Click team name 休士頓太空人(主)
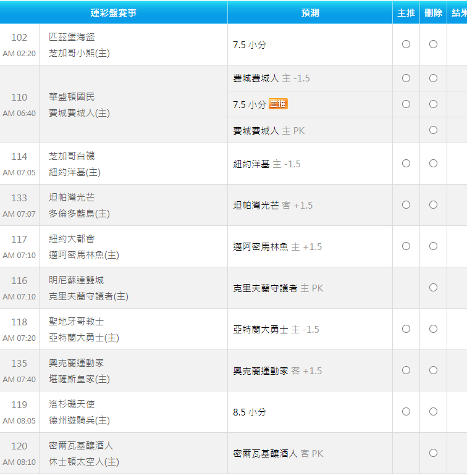The width and height of the screenshot is (467, 476). pos(84,462)
